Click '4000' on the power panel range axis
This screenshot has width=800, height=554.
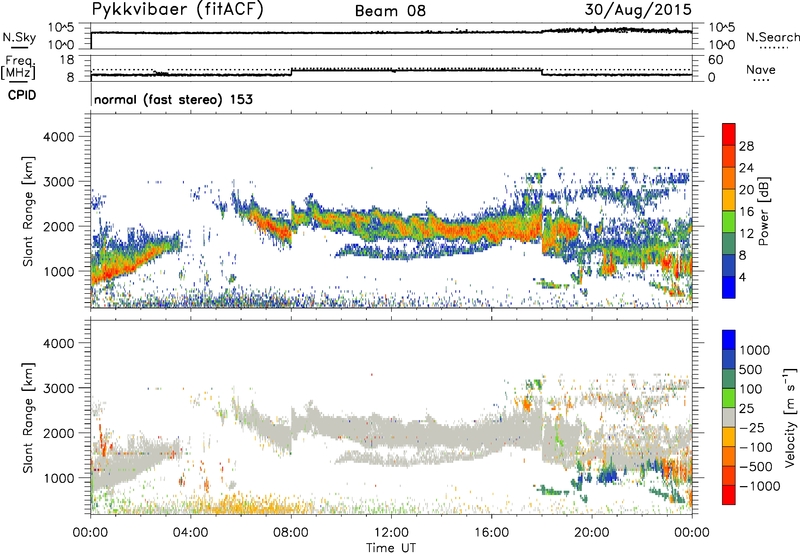[x=58, y=137]
